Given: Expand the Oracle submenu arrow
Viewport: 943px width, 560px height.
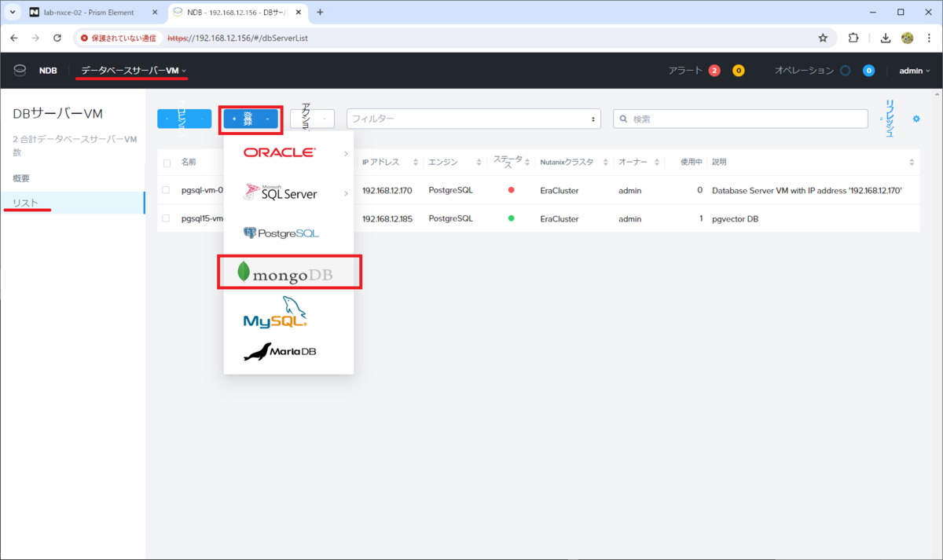Looking at the screenshot, I should (346, 153).
